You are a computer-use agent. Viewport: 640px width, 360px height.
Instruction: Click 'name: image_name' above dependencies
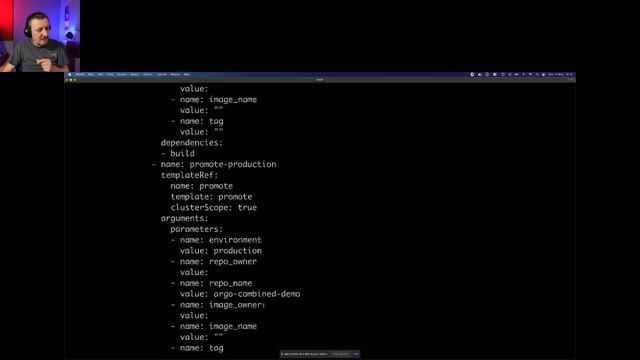[214, 100]
